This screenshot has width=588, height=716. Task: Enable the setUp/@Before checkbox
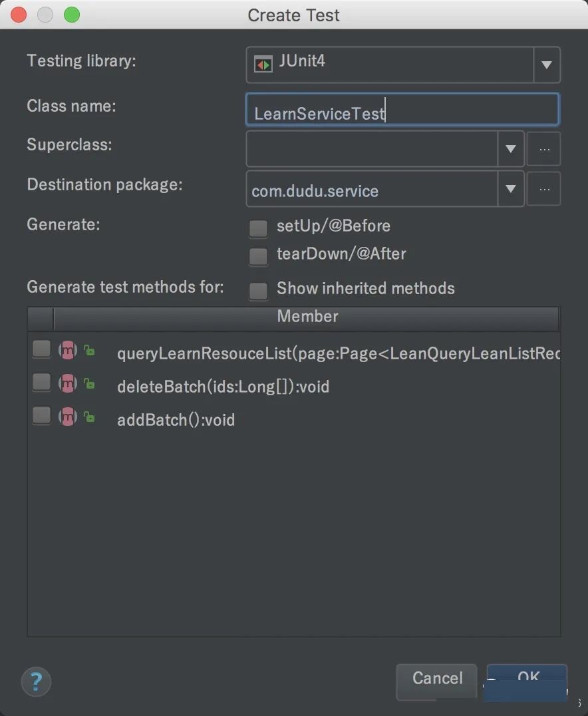coord(258,228)
